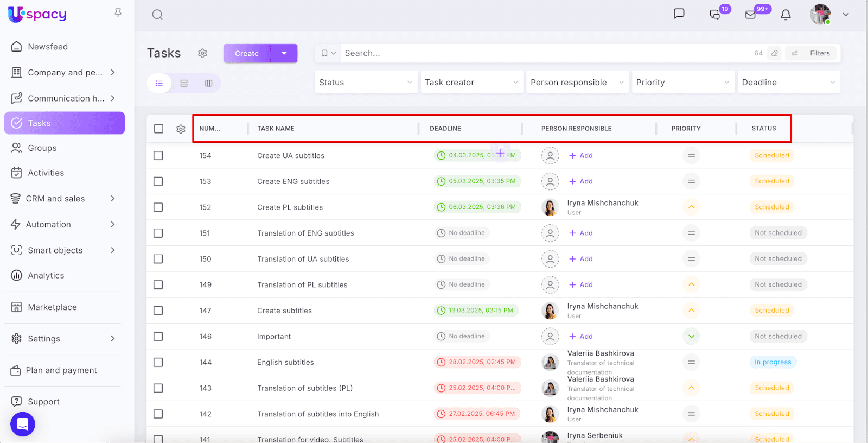Focus the task Search field

point(542,53)
